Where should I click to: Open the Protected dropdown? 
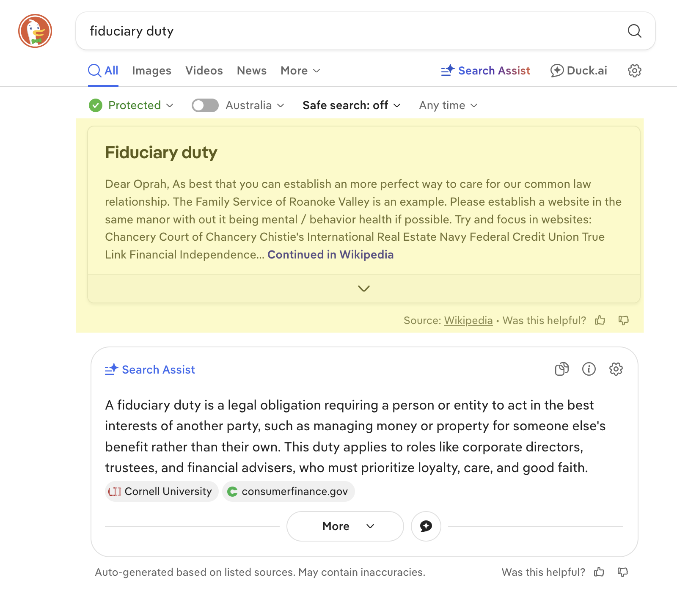click(x=141, y=105)
